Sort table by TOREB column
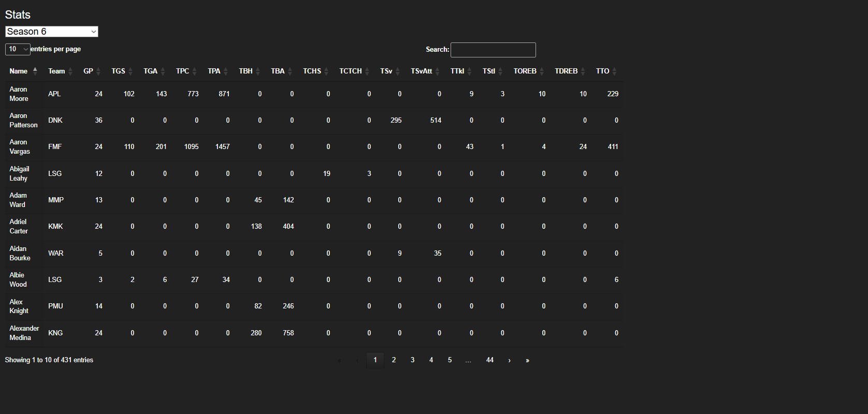Viewport: 868px width, 414px height. point(529,71)
